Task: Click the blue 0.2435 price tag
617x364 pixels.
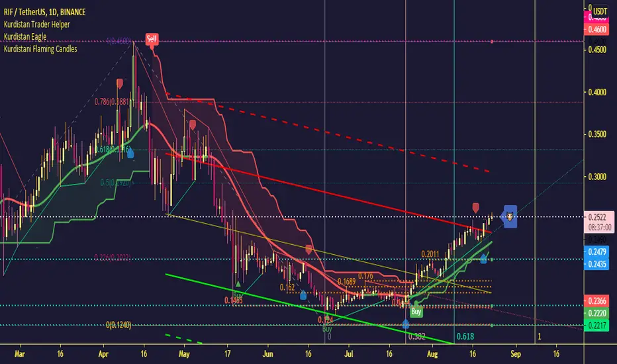Action: pos(597,264)
